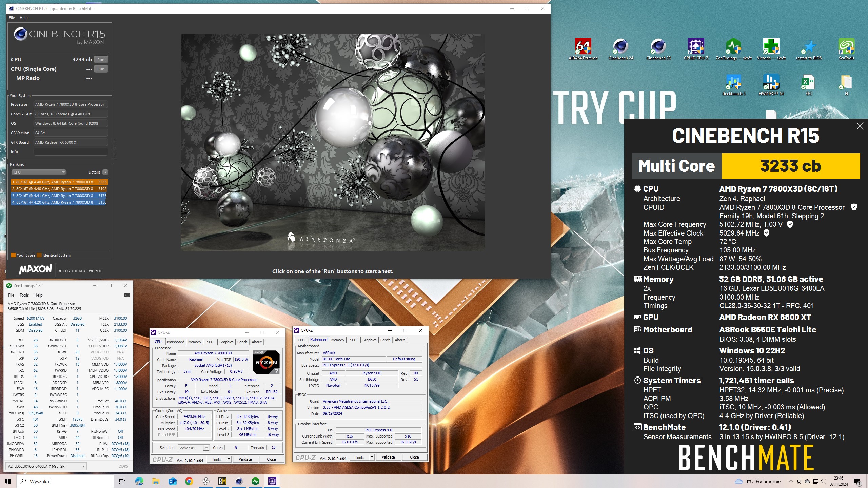Click Windows Start button

click(x=8, y=481)
